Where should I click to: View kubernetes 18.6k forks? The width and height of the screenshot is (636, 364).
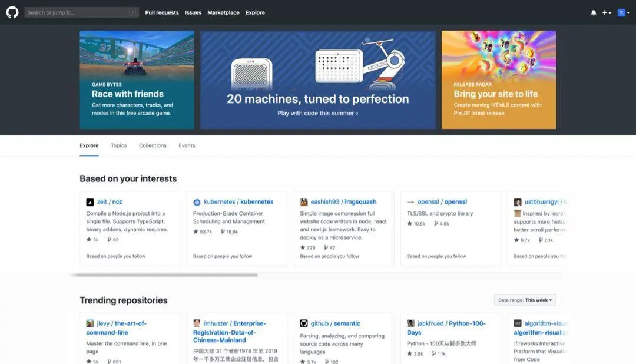point(230,231)
